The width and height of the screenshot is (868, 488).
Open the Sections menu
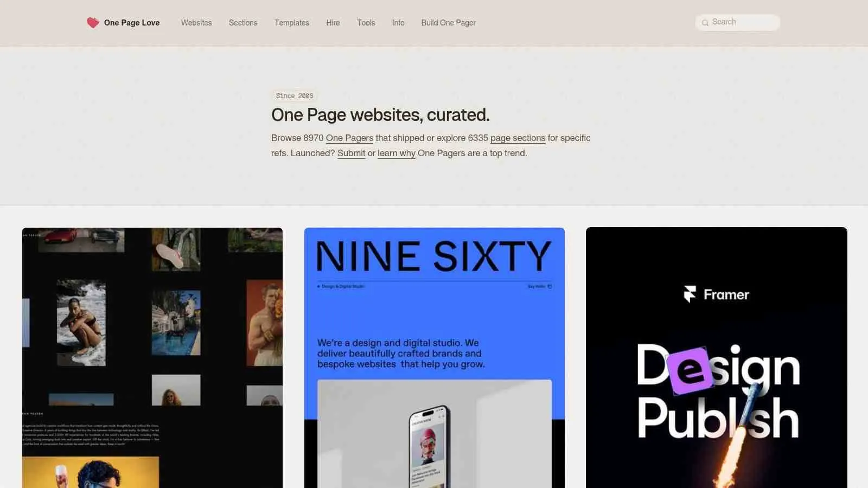click(243, 23)
